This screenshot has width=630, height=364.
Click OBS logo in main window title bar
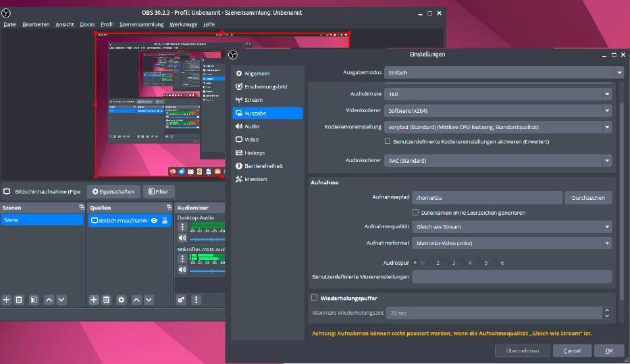(x=6, y=13)
